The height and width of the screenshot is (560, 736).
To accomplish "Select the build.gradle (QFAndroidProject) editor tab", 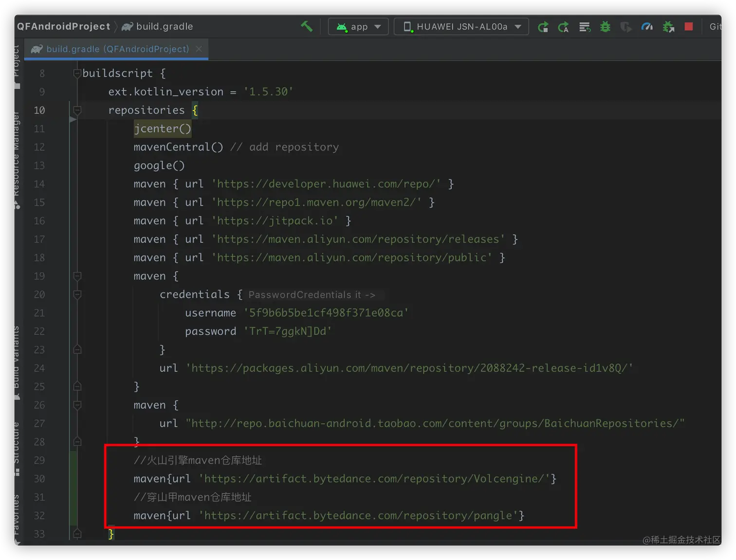I will (x=116, y=49).
